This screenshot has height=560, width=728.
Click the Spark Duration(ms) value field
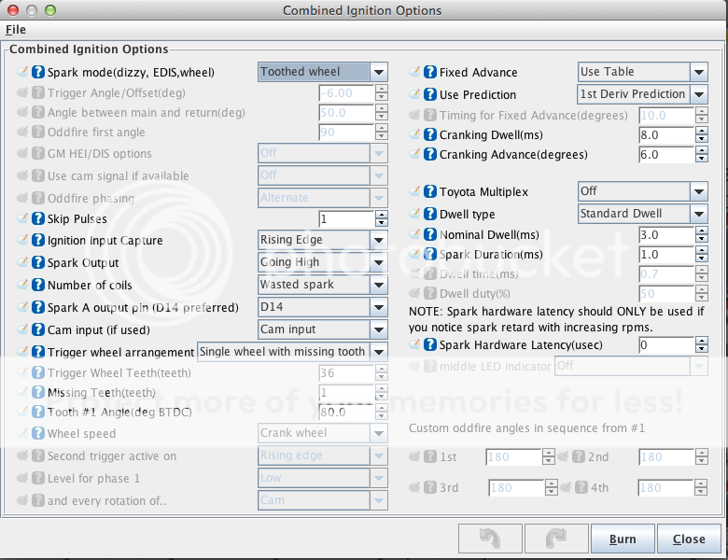pos(666,254)
